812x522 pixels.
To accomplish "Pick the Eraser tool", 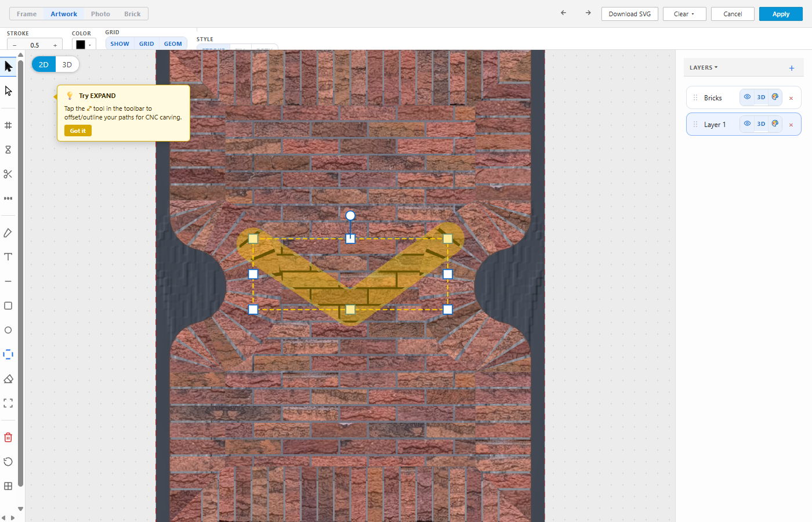I will (8, 379).
